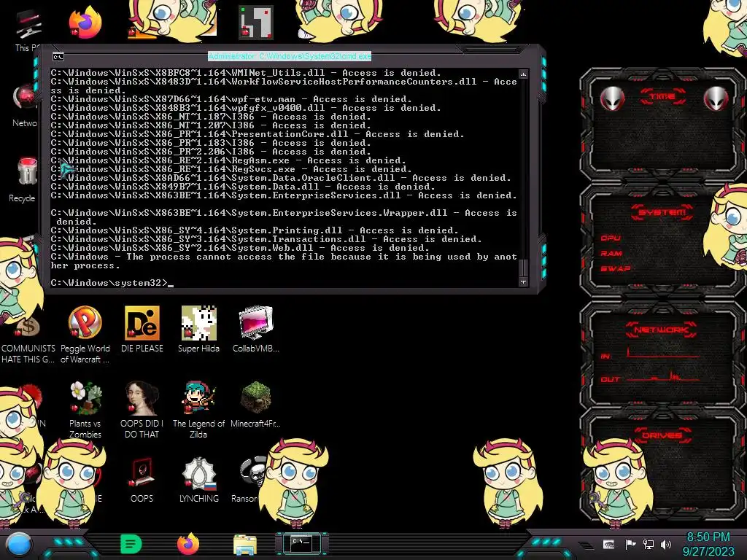Open the Action Center flag tray icon
This screenshot has height=560, width=747.
630,544
